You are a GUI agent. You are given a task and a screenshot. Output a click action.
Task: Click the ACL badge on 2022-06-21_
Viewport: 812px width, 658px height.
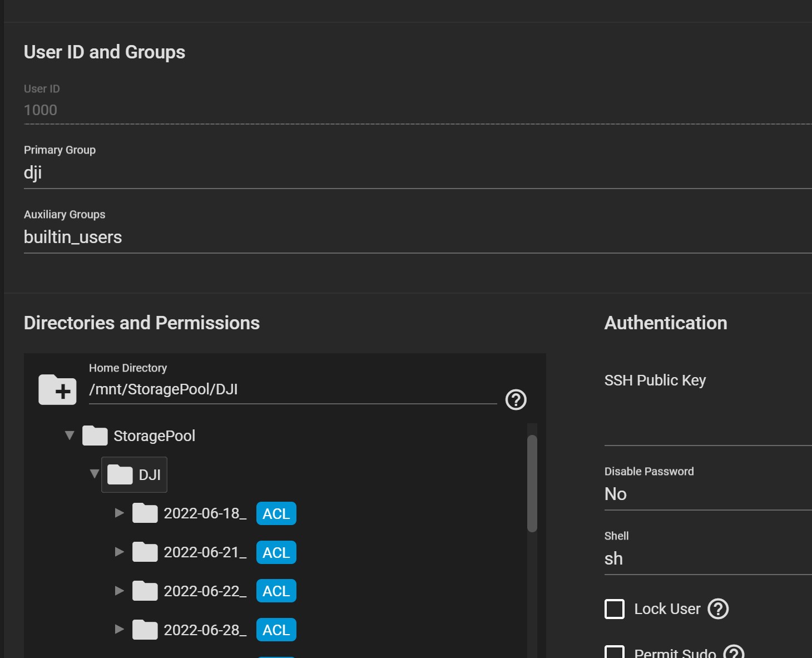point(276,552)
